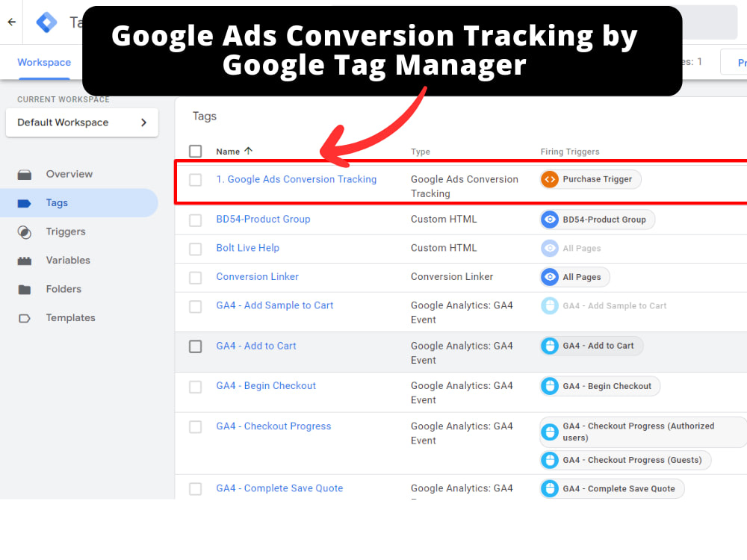747x560 pixels.
Task: Open the 1. Google Ads Conversion Tracking tag
Action: click(x=296, y=179)
